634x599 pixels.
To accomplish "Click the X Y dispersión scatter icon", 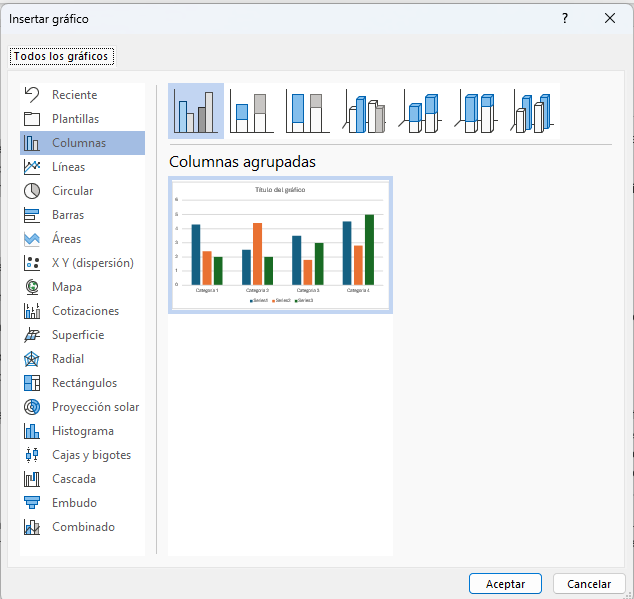I will click(x=32, y=263).
